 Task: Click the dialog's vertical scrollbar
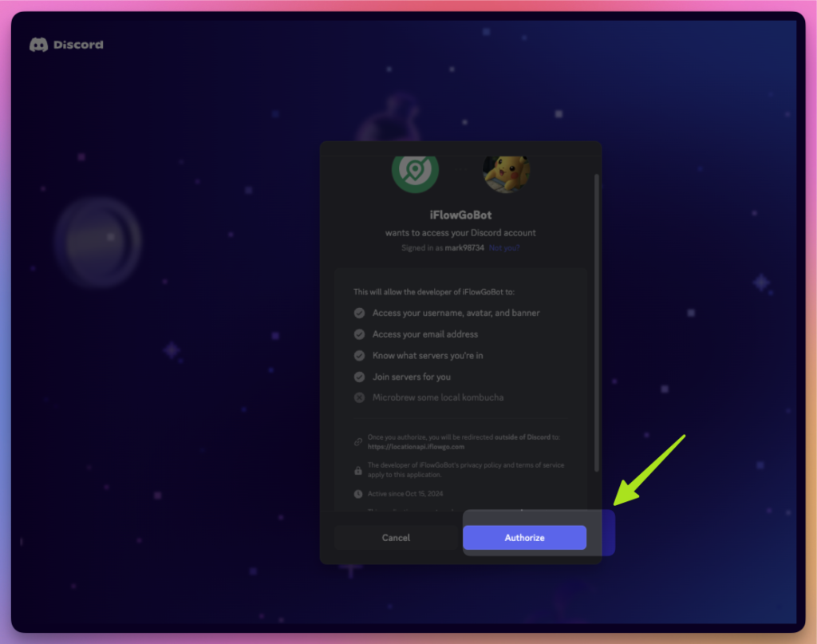(x=597, y=323)
